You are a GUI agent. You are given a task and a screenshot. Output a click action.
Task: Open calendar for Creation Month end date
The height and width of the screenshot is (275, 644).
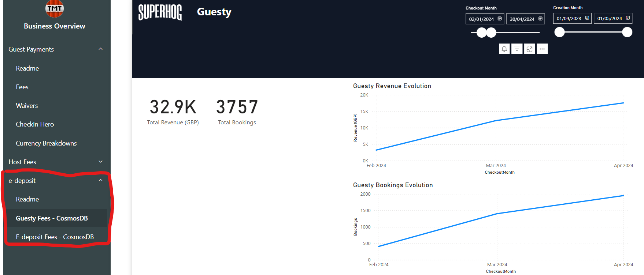point(628,18)
